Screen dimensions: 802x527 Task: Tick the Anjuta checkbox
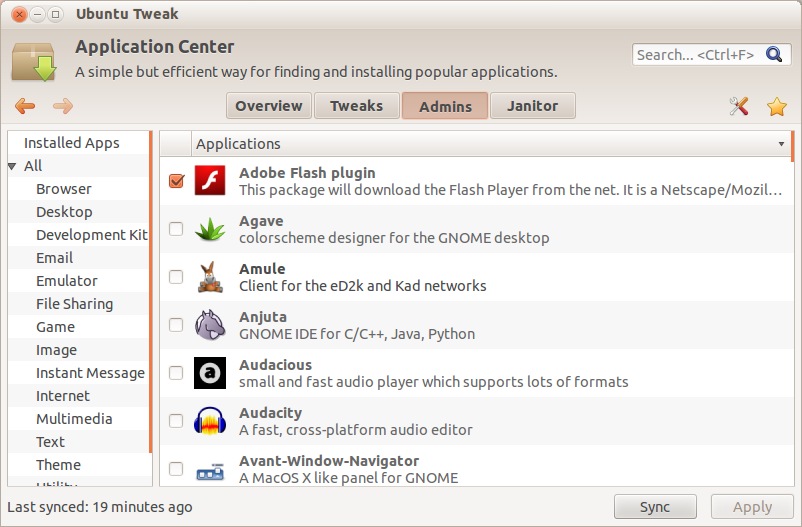coord(176,325)
